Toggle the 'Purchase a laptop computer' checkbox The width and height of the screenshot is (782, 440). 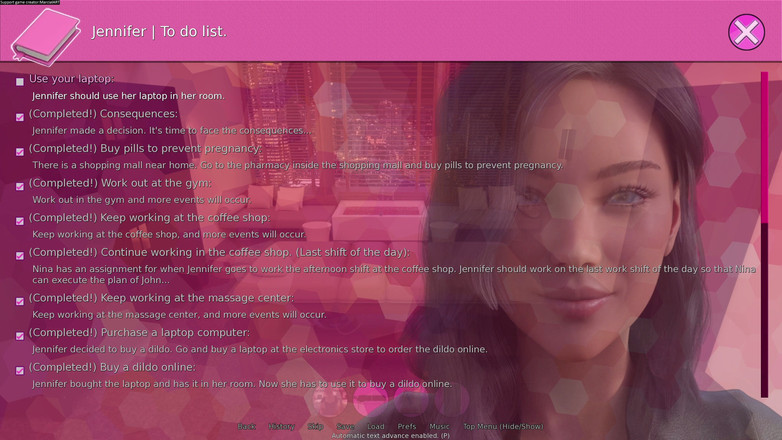tap(20, 336)
